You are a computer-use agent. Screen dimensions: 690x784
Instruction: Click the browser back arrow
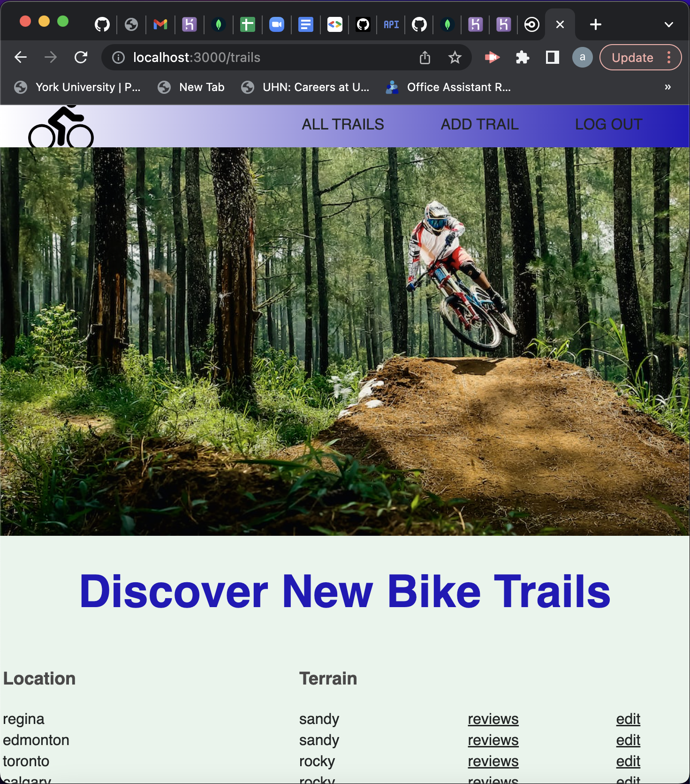21,57
